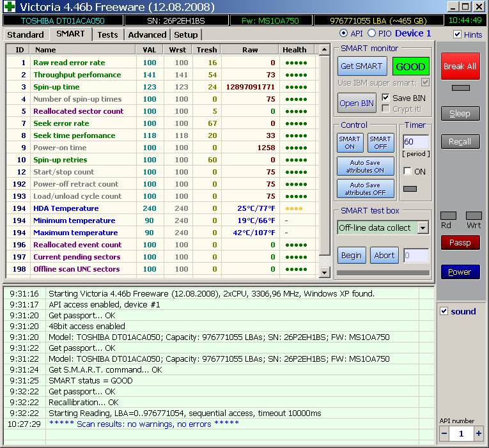The image size is (489, 448).
Task: Click the SMART test box number field
Action: [416, 256]
